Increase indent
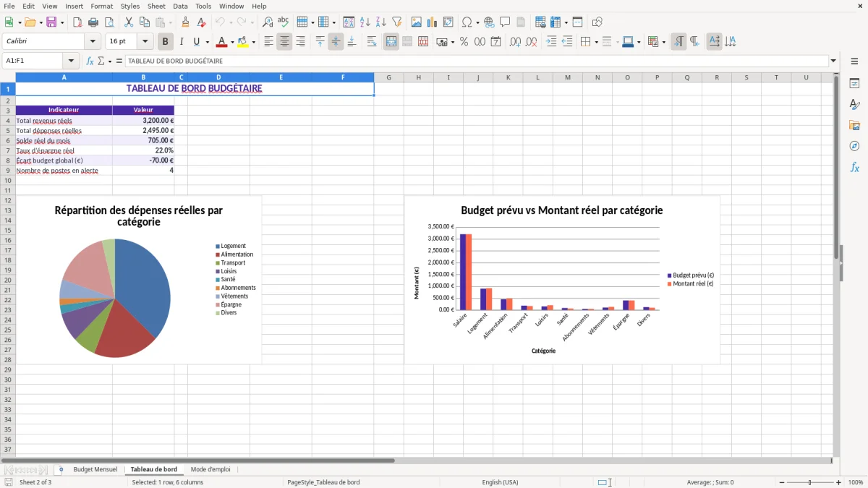 click(551, 42)
